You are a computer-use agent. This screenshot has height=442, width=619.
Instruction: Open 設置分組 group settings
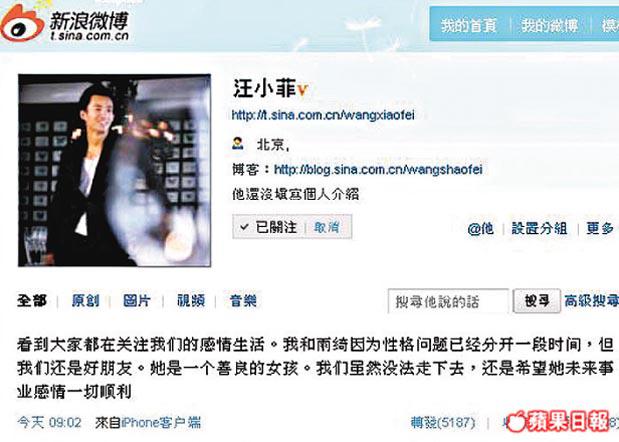[539, 228]
